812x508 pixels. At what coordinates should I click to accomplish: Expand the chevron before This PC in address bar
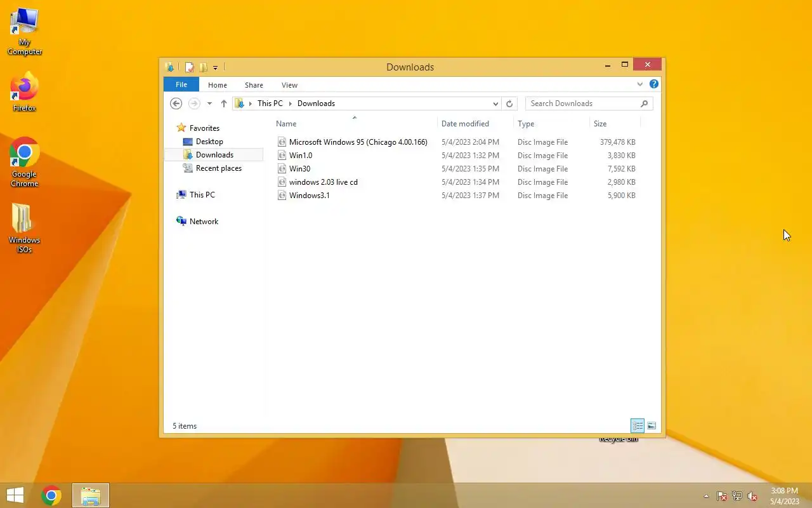click(251, 104)
